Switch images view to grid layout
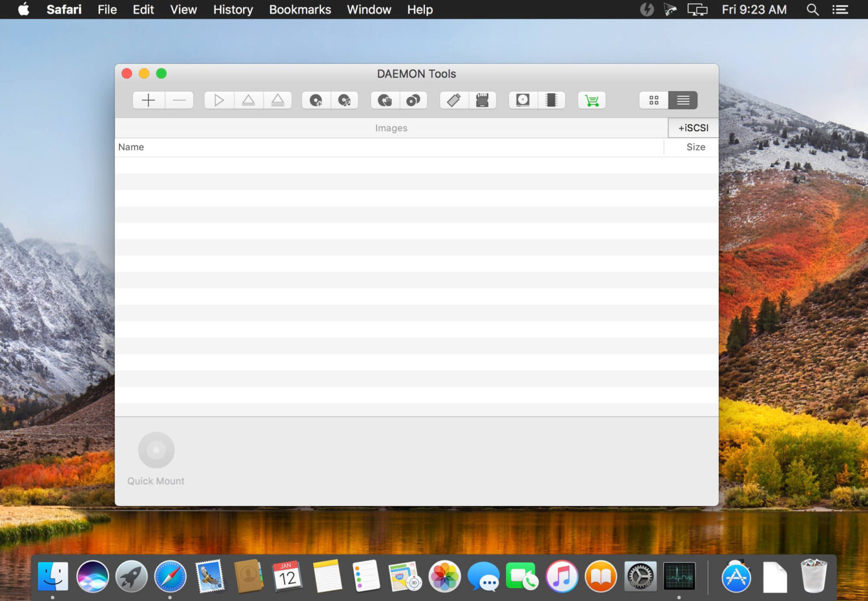Screen dimensions: 868x601 [654, 100]
